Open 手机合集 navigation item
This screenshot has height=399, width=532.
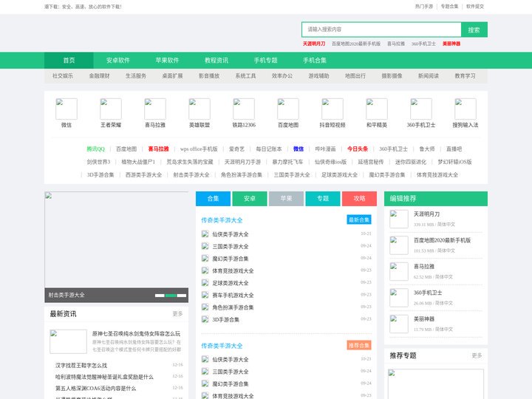pyautogui.click(x=315, y=61)
